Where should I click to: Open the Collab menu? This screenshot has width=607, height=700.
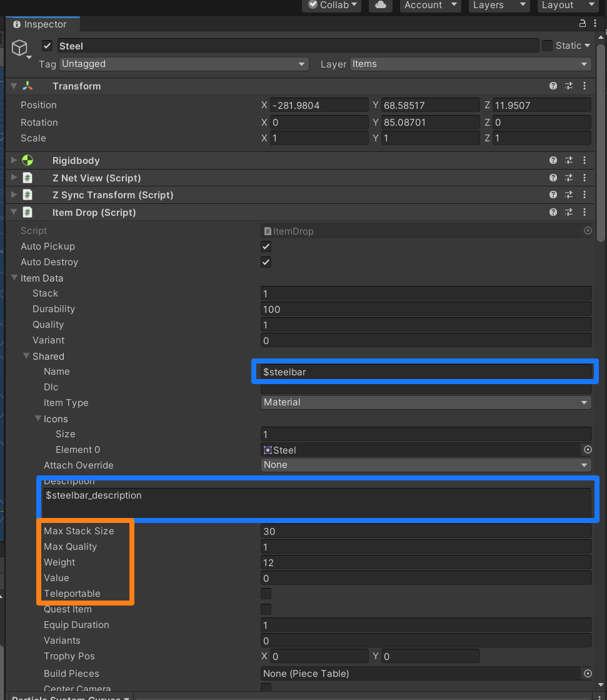click(x=331, y=5)
